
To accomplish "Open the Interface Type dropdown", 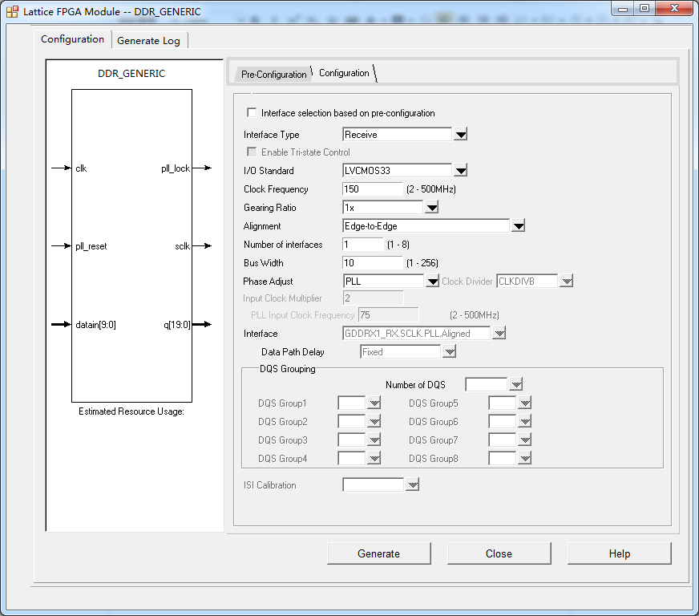I will click(460, 135).
